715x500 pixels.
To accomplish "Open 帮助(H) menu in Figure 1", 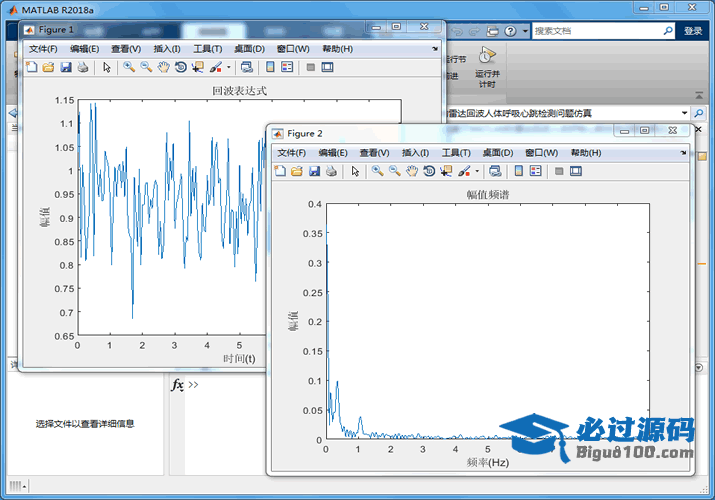I will pyautogui.click(x=338, y=49).
